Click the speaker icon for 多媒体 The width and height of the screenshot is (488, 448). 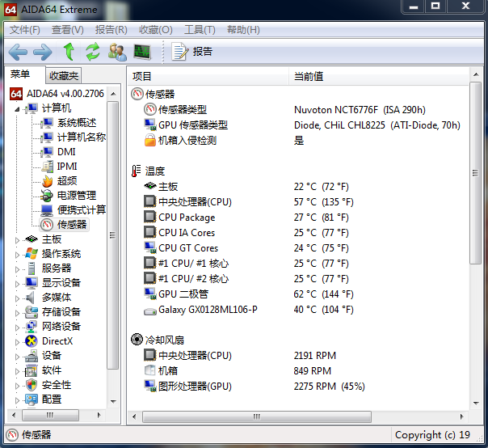click(x=31, y=298)
